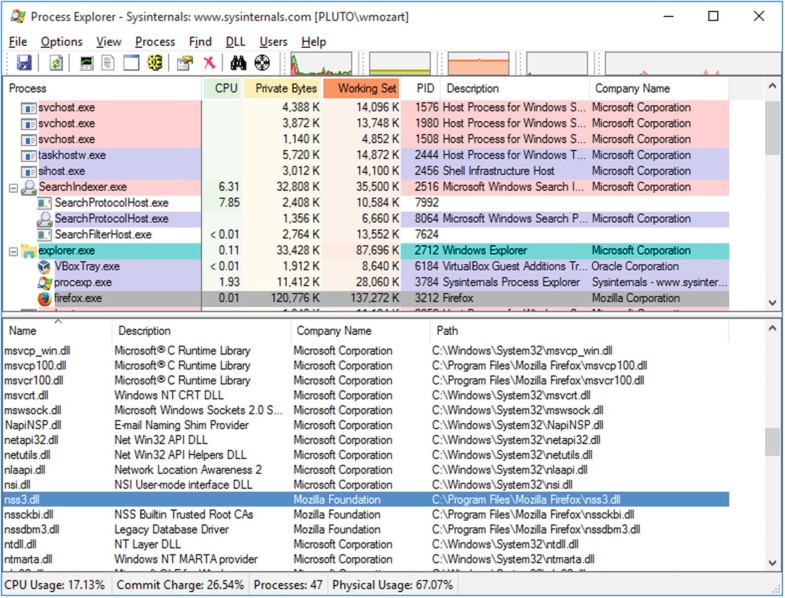Open the Help menu
The width and height of the screenshot is (785, 598).
pyautogui.click(x=313, y=42)
